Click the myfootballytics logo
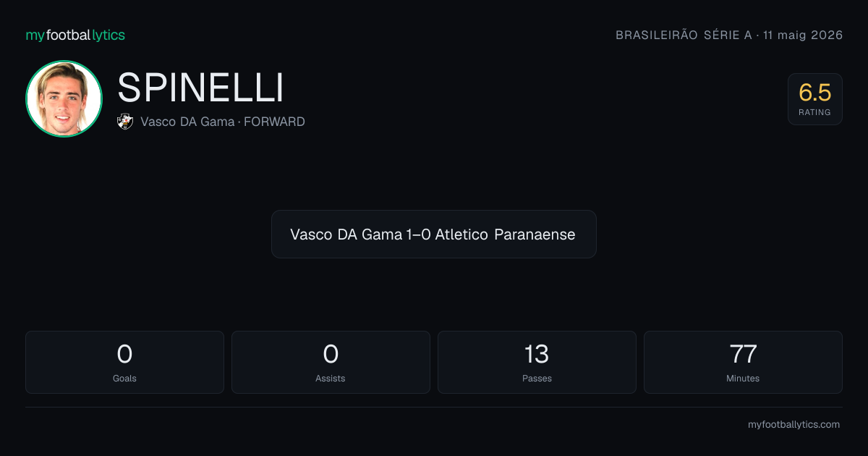 tap(75, 35)
